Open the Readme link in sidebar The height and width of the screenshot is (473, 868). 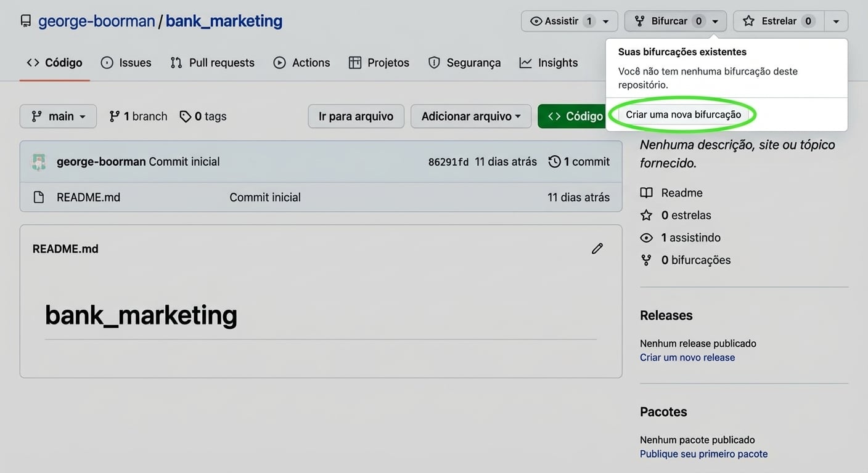(682, 193)
